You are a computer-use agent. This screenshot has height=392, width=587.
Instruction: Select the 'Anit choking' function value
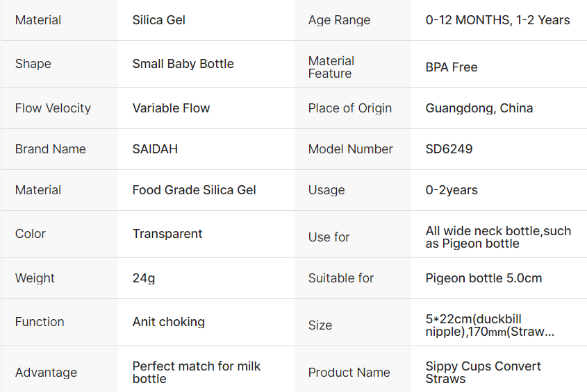click(x=168, y=322)
